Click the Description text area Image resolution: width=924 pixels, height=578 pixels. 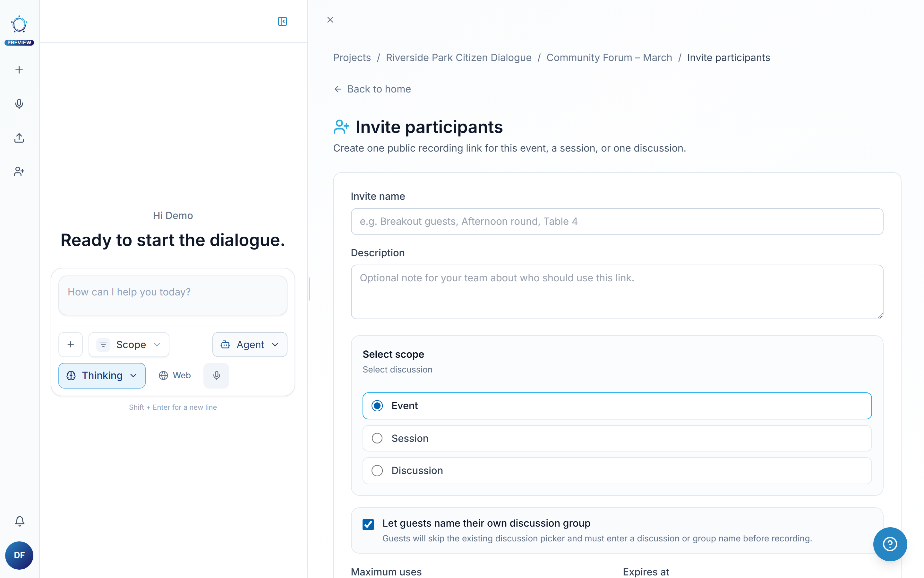(617, 292)
